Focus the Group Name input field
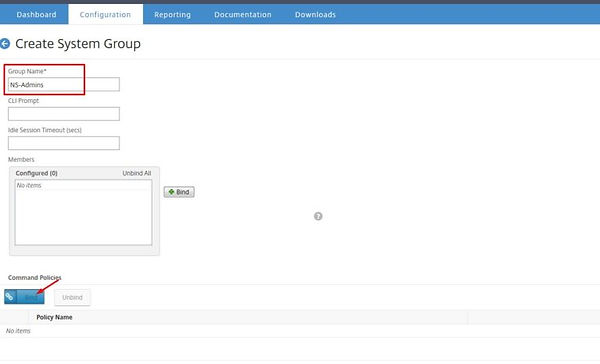This screenshot has width=600, height=364. pyautogui.click(x=64, y=85)
